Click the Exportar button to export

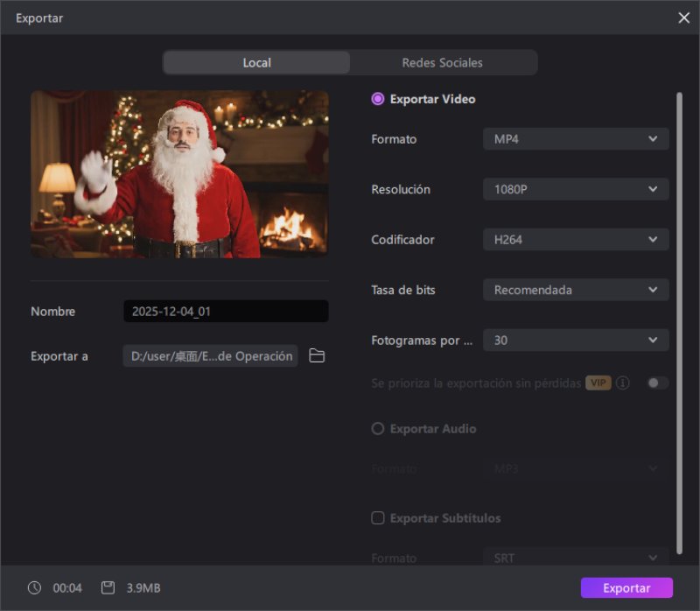click(x=626, y=587)
